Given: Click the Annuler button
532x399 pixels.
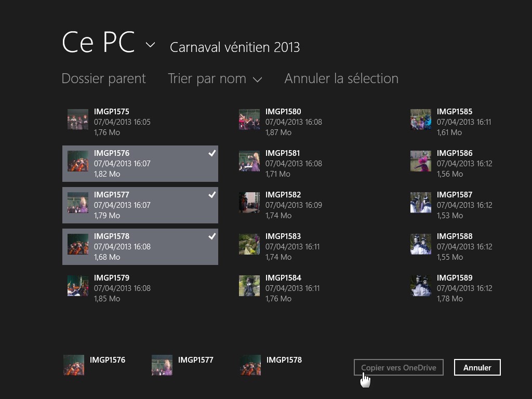Looking at the screenshot, I should click(477, 367).
